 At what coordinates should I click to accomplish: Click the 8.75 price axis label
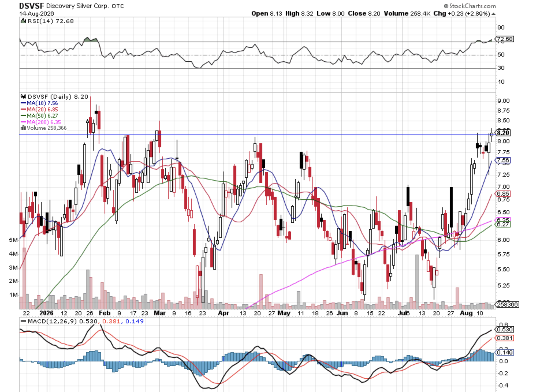(503, 111)
